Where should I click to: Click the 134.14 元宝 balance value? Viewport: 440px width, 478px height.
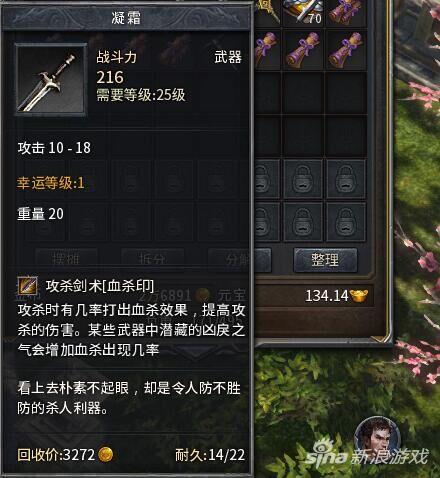pyautogui.click(x=327, y=296)
